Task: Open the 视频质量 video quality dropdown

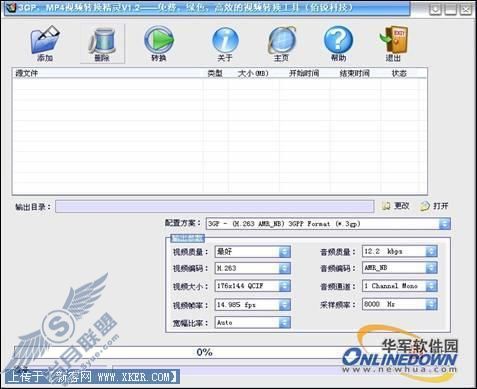Action: click(x=285, y=252)
